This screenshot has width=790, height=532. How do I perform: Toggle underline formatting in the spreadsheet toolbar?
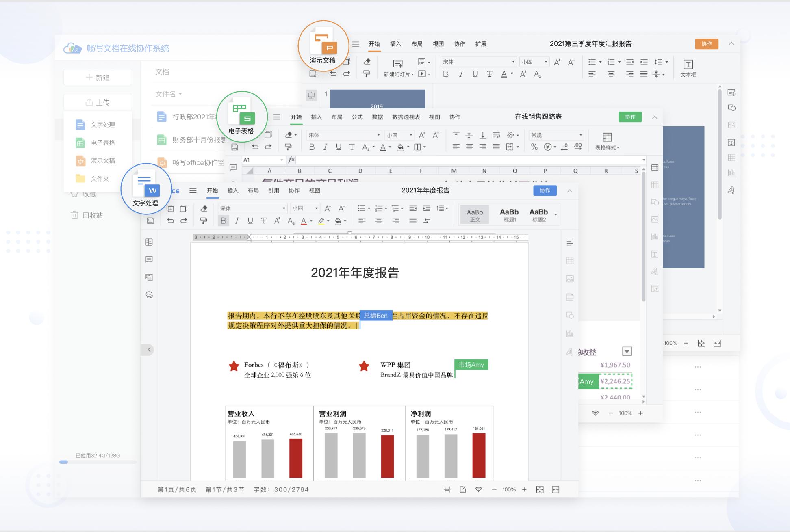click(339, 147)
